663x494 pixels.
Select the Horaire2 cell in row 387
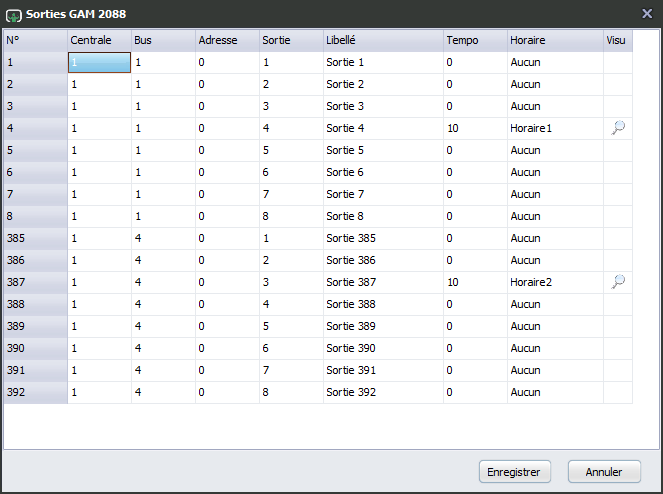[555, 283]
